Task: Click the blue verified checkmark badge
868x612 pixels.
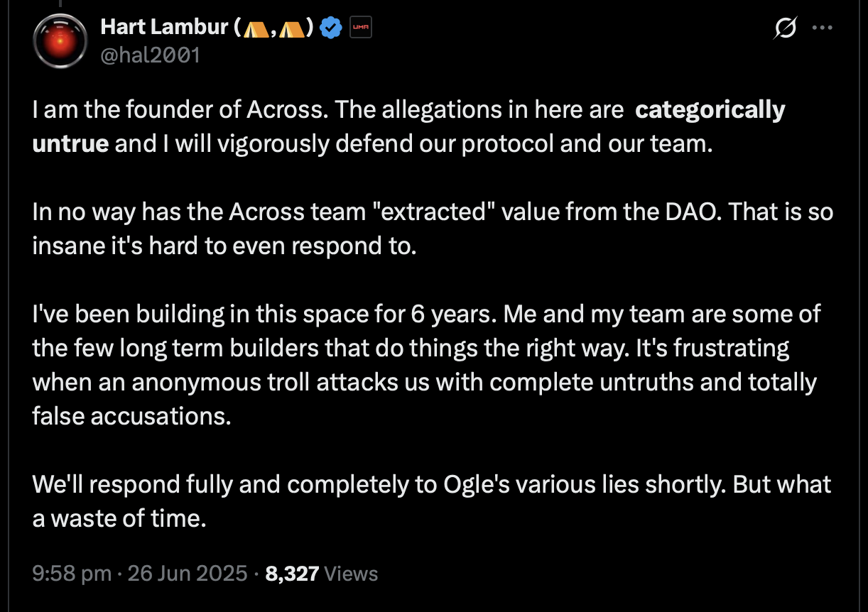Action: pos(330,28)
